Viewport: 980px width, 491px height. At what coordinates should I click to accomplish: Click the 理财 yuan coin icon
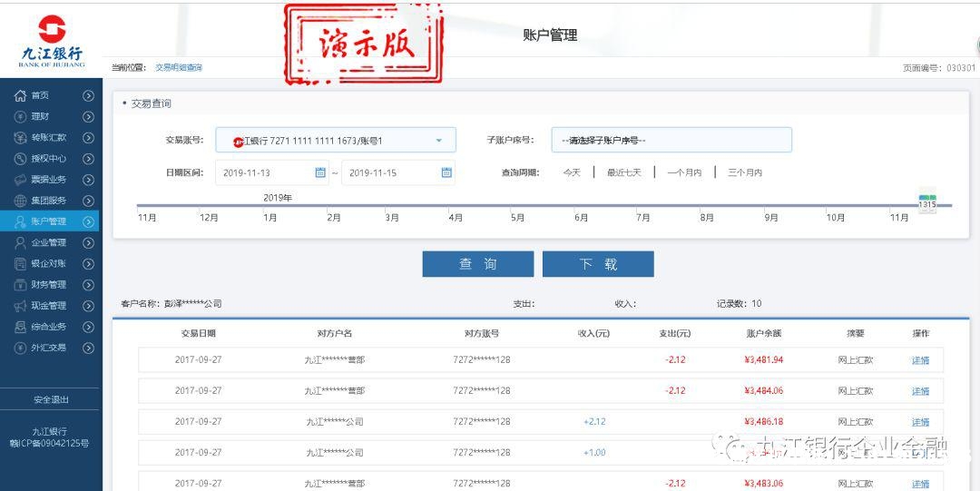pos(20,116)
